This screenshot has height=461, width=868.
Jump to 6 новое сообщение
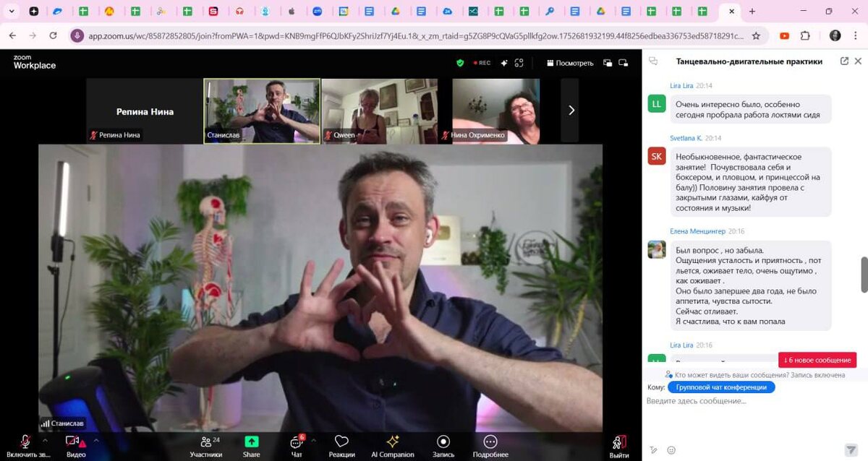click(x=817, y=360)
